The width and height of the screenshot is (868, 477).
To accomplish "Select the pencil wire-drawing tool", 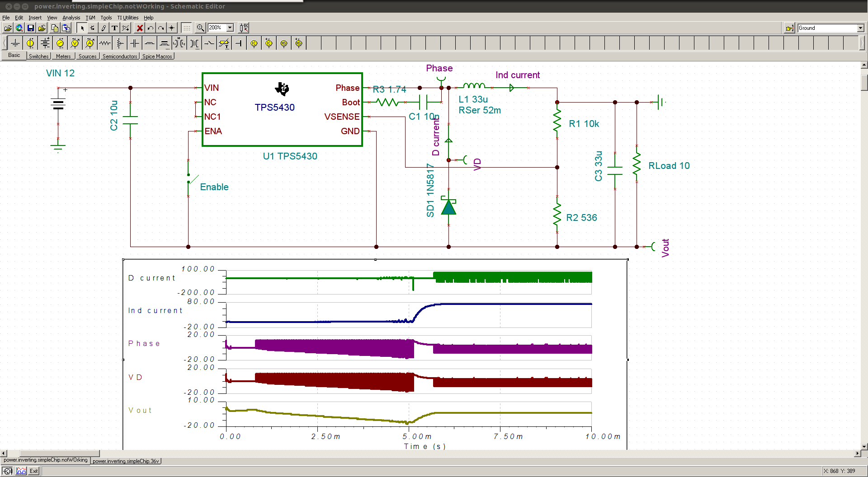I will click(104, 28).
